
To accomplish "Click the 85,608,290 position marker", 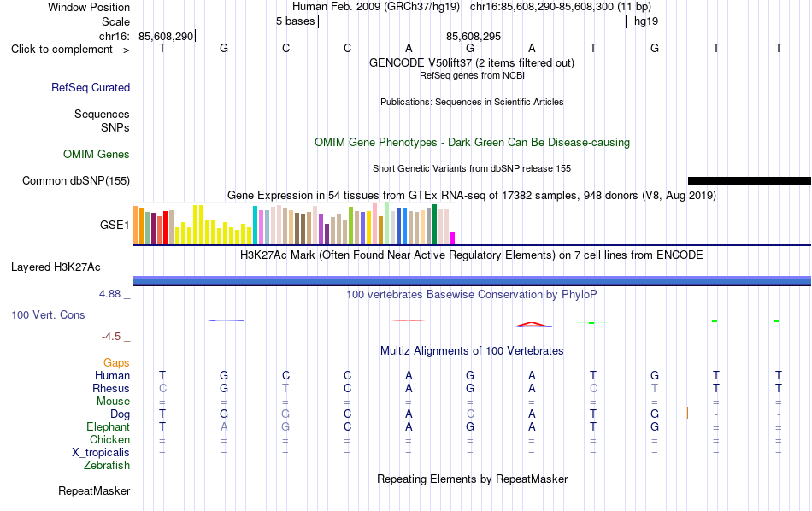I will [x=167, y=36].
